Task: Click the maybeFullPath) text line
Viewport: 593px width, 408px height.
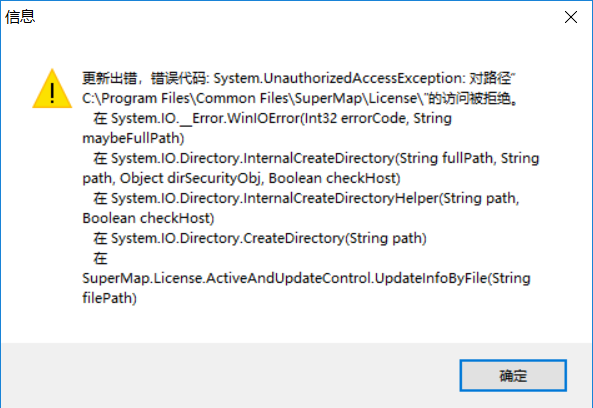Action: pyautogui.click(x=133, y=138)
